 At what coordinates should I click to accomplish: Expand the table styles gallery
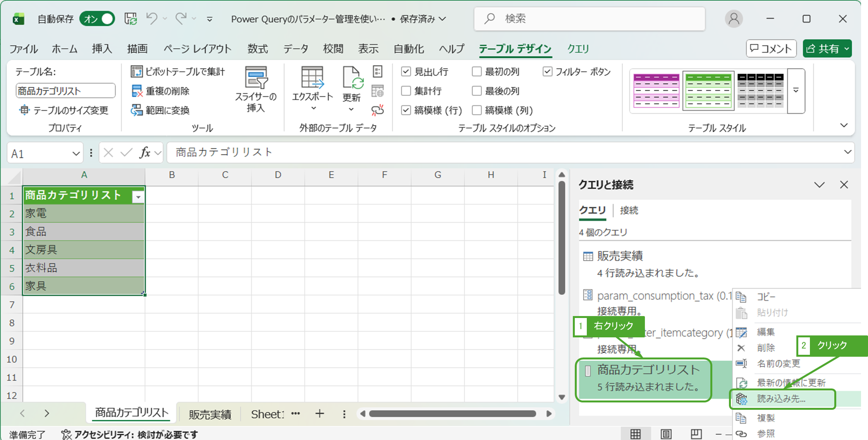click(x=796, y=91)
